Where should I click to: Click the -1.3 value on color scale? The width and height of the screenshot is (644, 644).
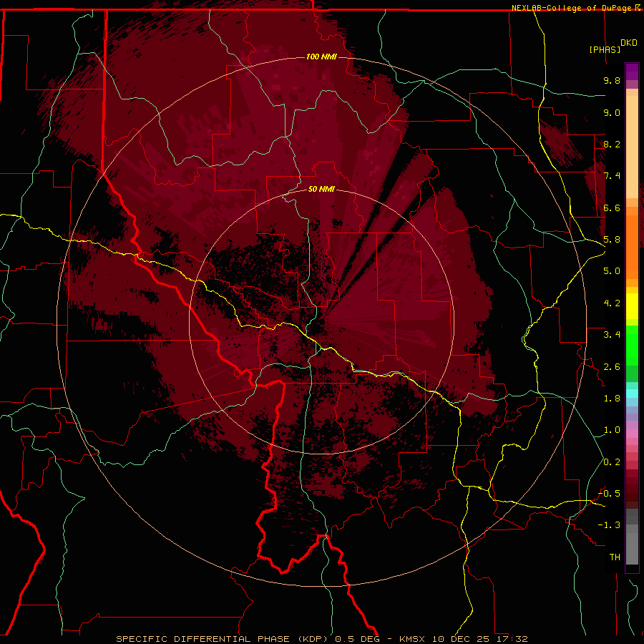(609, 525)
